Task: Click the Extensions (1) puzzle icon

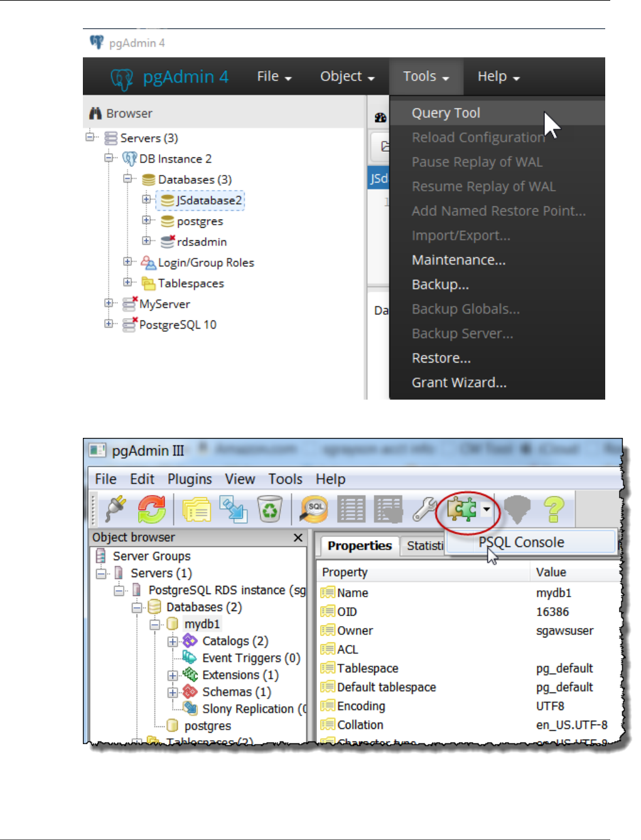Action: pyautogui.click(x=190, y=674)
